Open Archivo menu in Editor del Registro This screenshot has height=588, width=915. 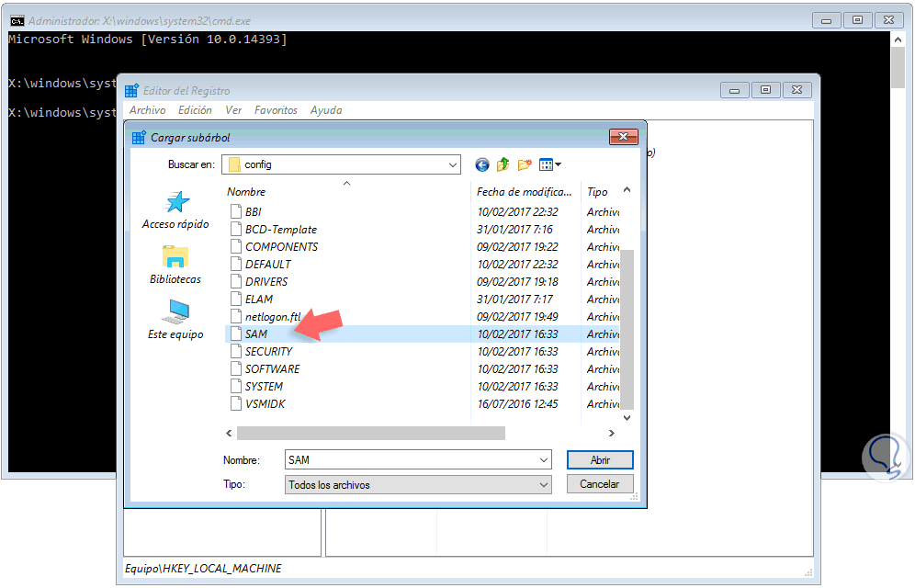pyautogui.click(x=148, y=110)
